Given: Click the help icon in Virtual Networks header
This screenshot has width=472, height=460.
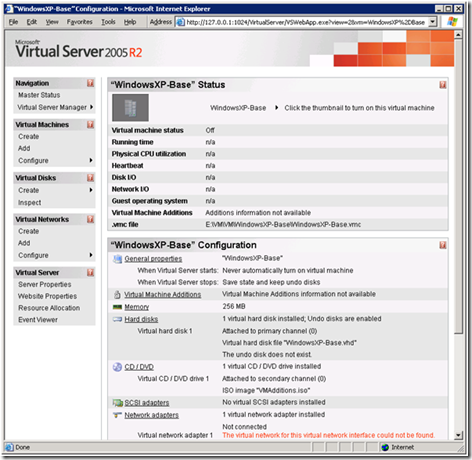Looking at the screenshot, I should pos(90,219).
